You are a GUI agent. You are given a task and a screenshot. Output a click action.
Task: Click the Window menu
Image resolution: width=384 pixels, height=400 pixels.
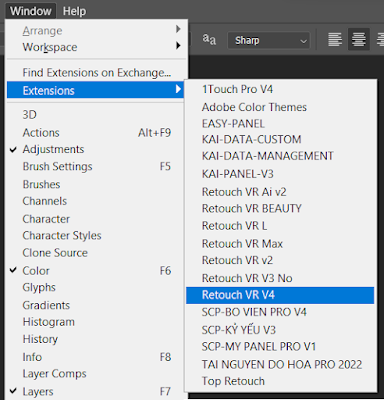[x=31, y=11]
